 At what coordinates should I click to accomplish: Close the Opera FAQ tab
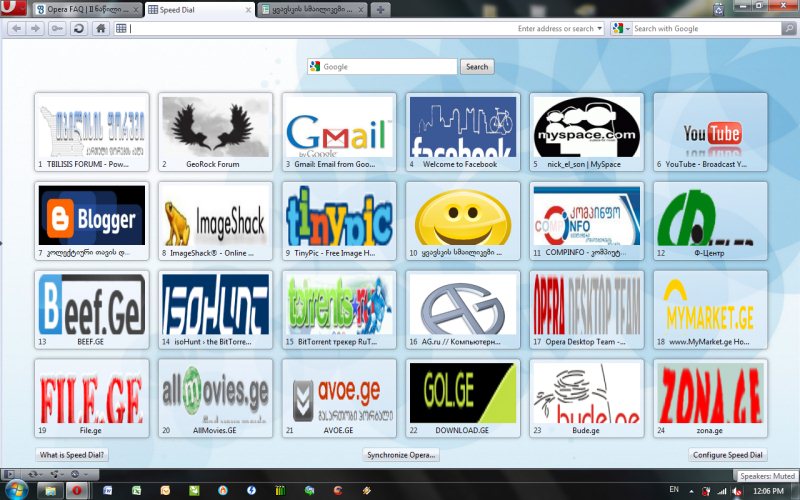pyautogui.click(x=136, y=9)
